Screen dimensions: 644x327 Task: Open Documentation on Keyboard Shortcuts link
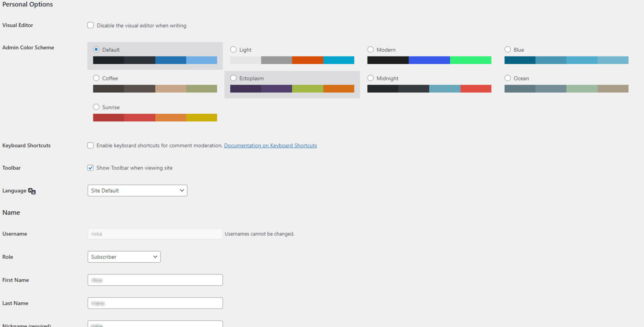click(270, 146)
